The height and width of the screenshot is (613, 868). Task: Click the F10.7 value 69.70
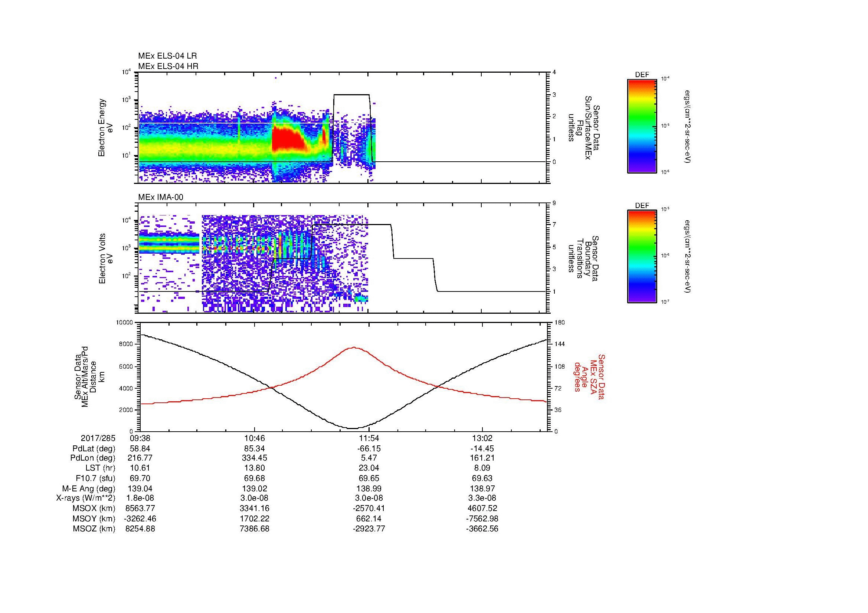pos(140,478)
